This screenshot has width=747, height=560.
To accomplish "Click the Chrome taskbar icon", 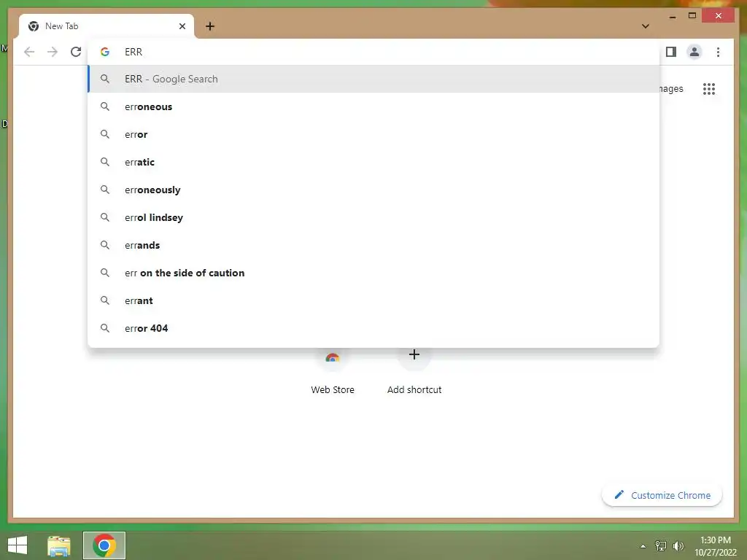I will (x=104, y=545).
